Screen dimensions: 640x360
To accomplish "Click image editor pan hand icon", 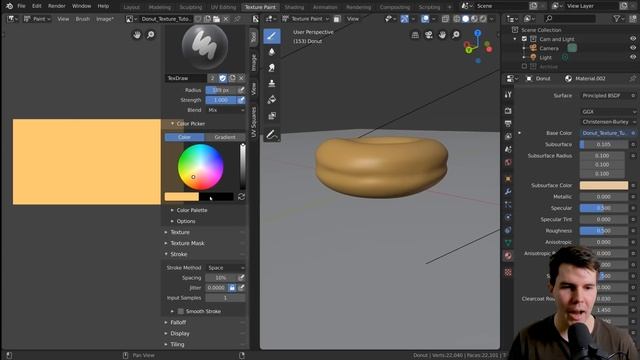I will click(137, 35).
